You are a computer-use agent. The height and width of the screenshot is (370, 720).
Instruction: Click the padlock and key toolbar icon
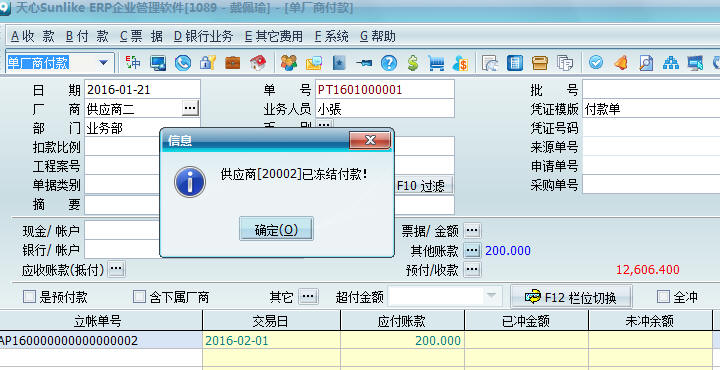[208, 62]
